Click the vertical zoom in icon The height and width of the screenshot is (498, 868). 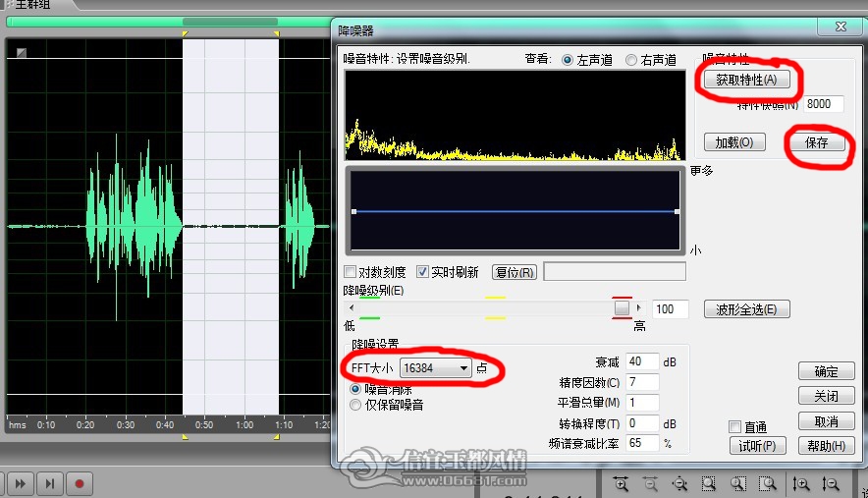(800, 484)
